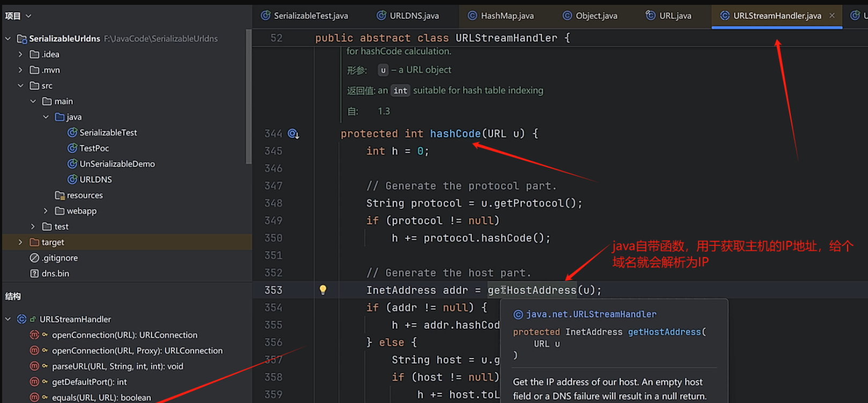Click the SerializableTest class icon in tree
This screenshot has height=403, width=868.
coord(72,132)
